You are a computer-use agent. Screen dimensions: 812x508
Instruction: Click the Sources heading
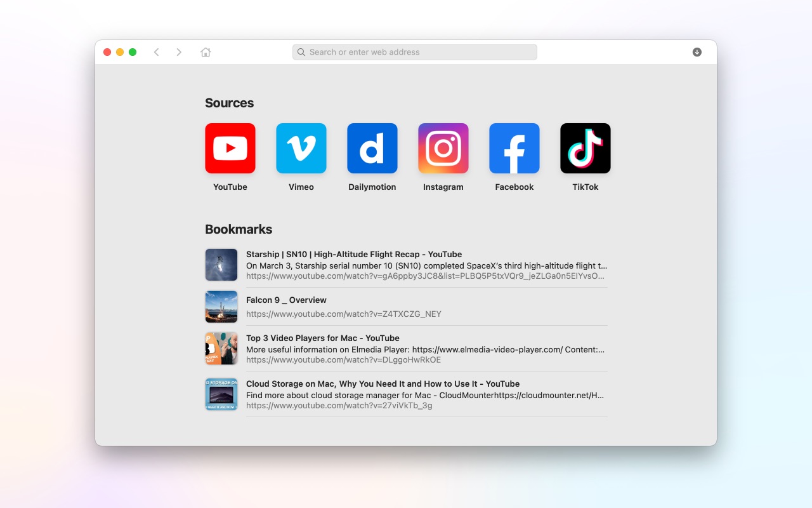click(229, 103)
